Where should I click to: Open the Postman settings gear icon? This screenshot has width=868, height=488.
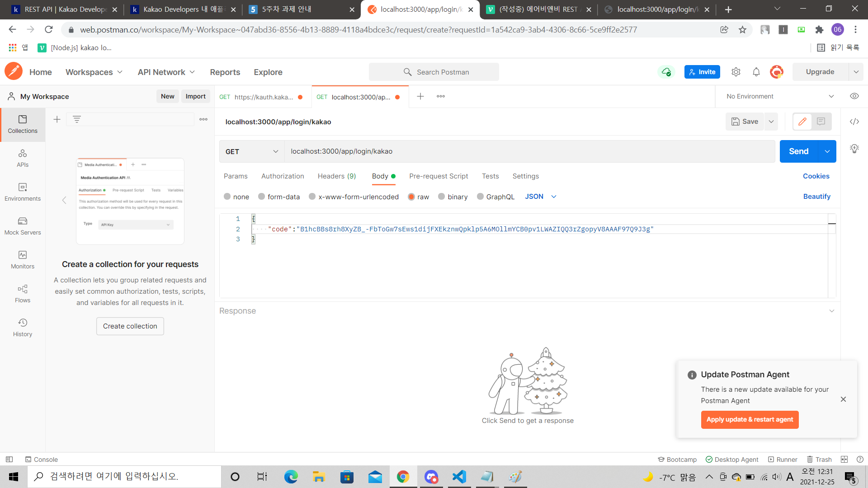736,72
